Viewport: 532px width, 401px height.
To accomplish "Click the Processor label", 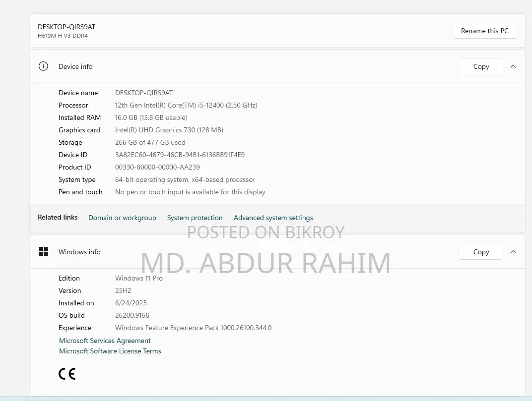I will point(73,106).
